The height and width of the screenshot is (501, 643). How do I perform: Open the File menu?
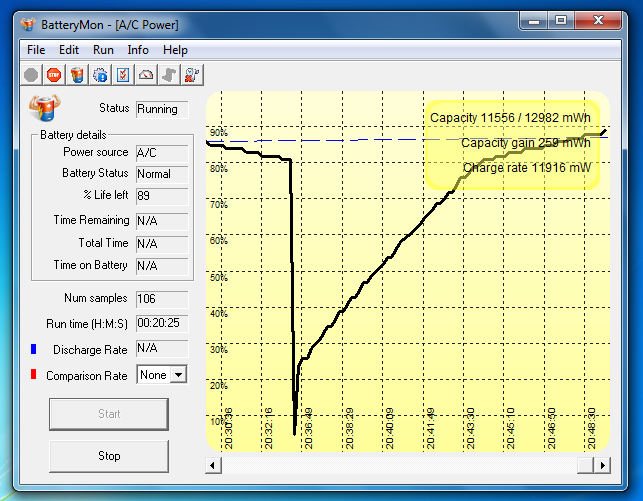(36, 50)
